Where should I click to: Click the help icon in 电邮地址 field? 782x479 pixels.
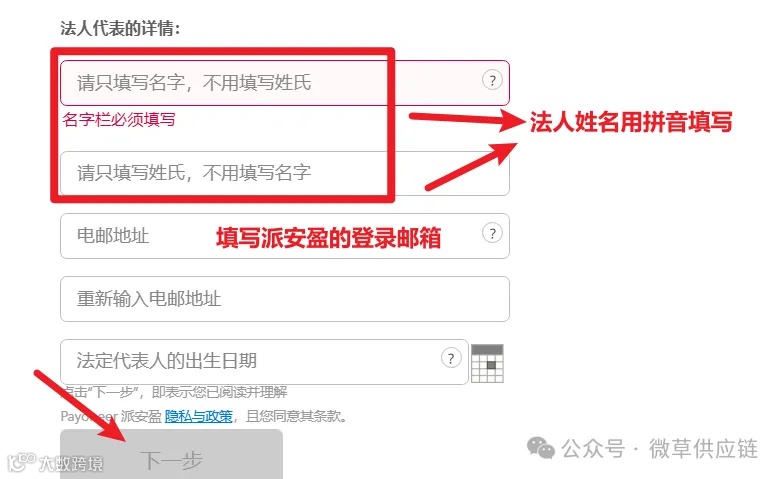coord(492,233)
